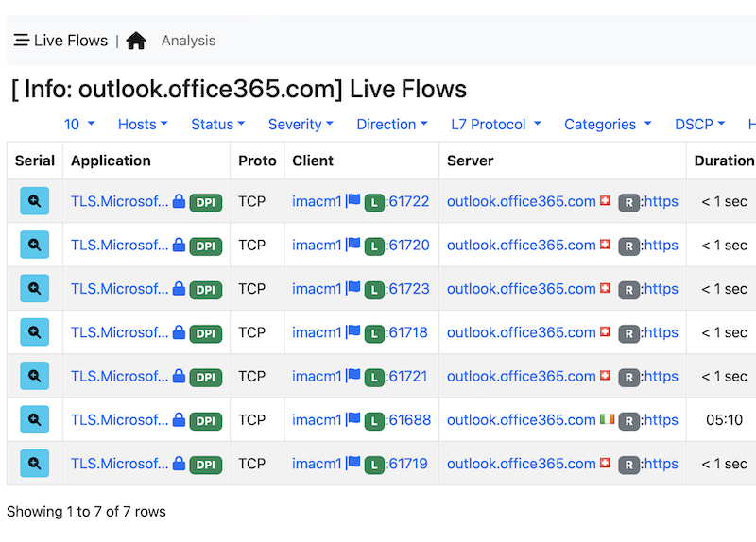Open the Severity filter dropdown
The width and height of the screenshot is (756, 542).
click(301, 125)
